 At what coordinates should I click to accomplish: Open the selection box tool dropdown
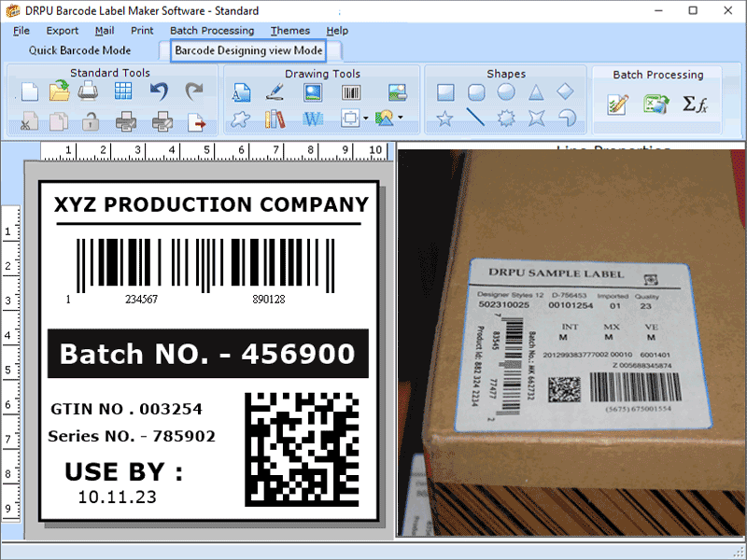(366, 119)
